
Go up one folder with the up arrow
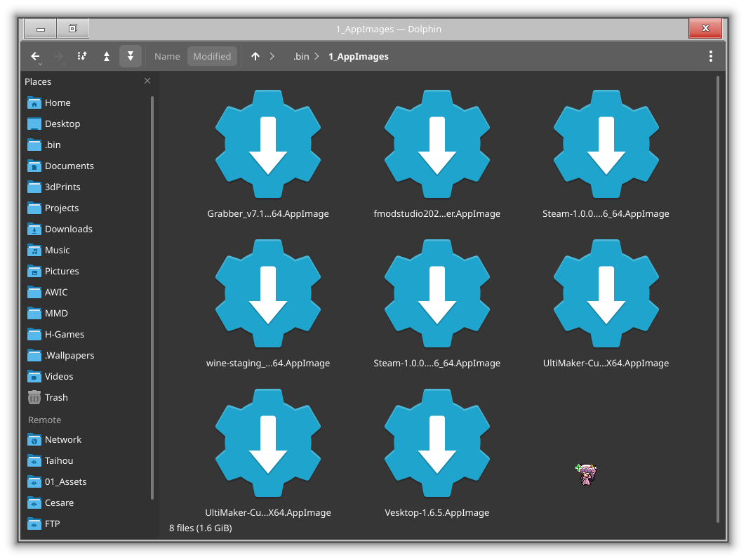click(x=255, y=56)
